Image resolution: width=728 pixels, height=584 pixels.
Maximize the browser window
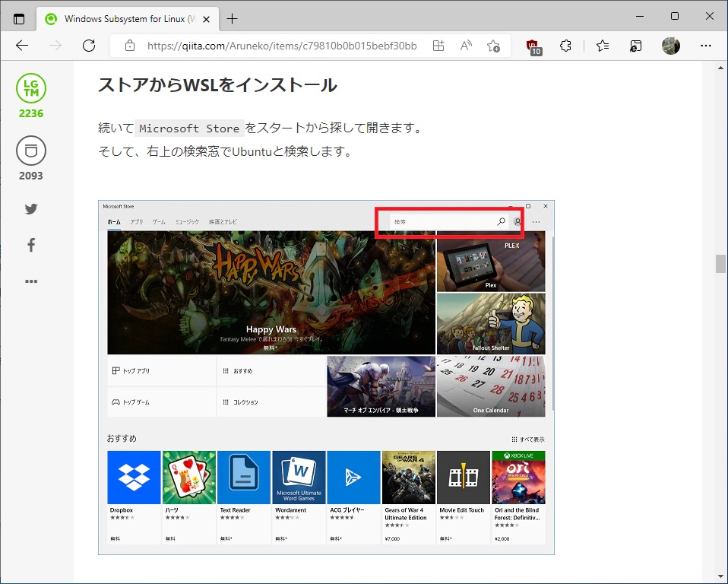pos(675,16)
